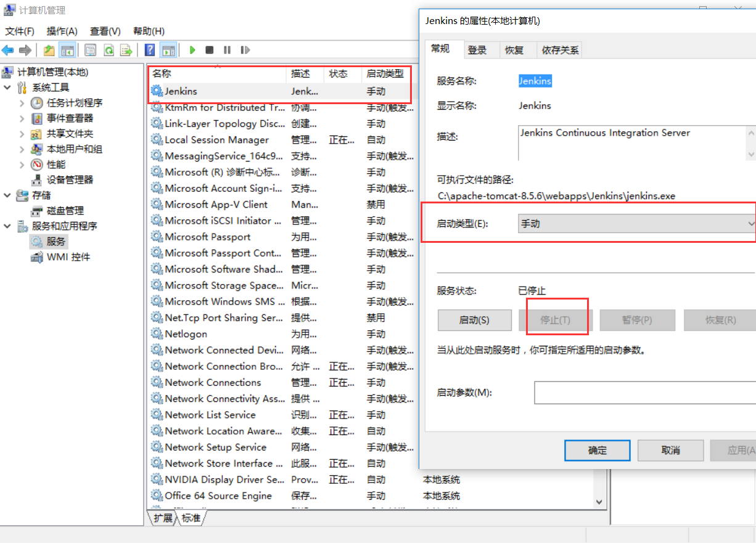Open the blue Help question-mark icon

(149, 50)
